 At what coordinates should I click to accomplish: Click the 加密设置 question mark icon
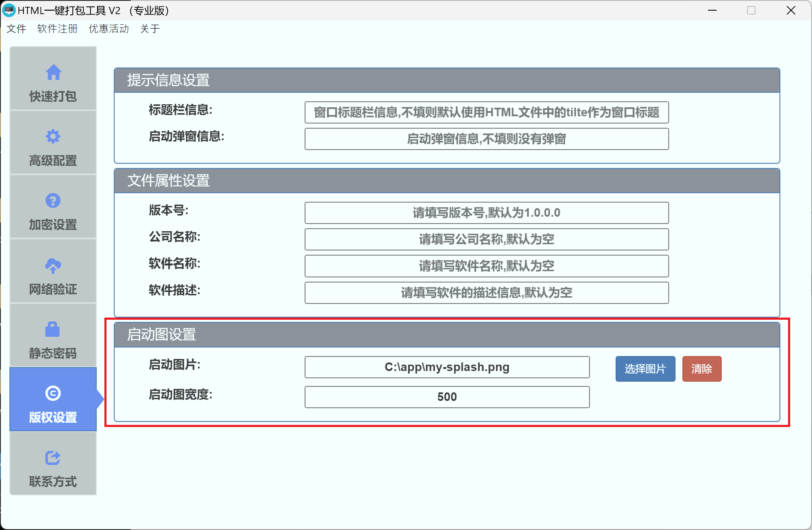[x=53, y=201]
